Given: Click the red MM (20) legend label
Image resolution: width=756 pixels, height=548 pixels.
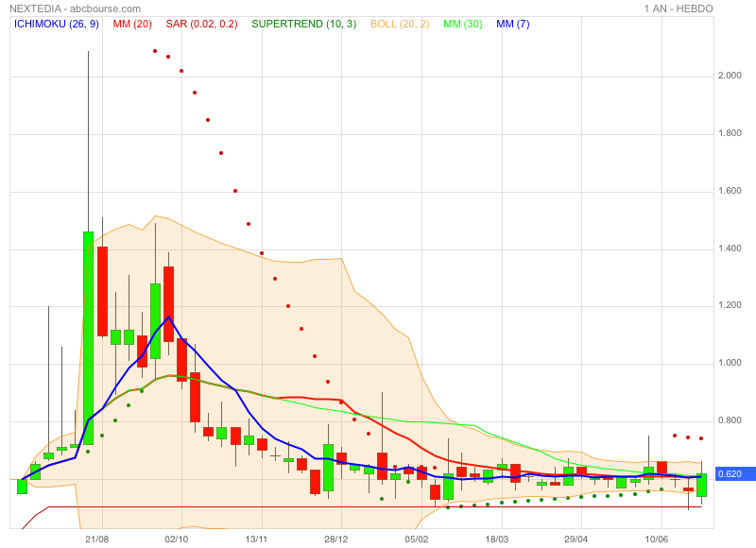Looking at the screenshot, I should [132, 25].
